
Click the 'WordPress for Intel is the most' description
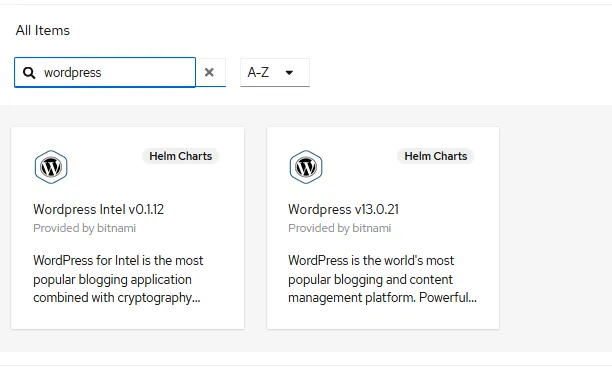point(118,279)
